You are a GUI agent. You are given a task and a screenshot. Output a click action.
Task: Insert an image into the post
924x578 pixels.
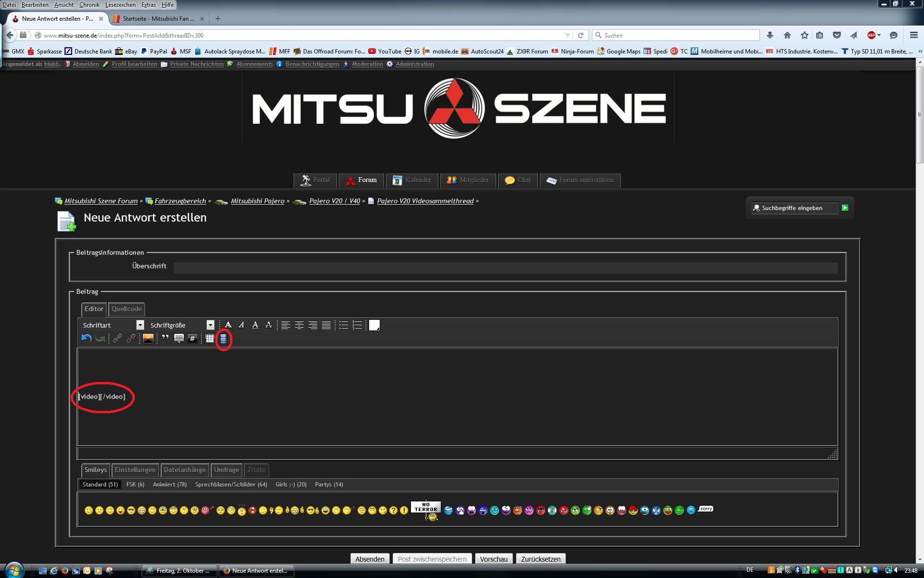click(148, 339)
